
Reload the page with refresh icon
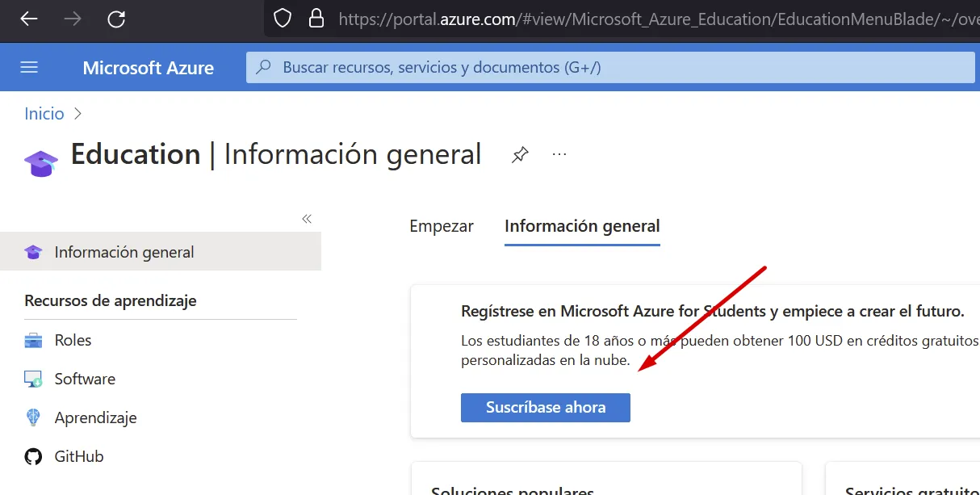[x=116, y=19]
